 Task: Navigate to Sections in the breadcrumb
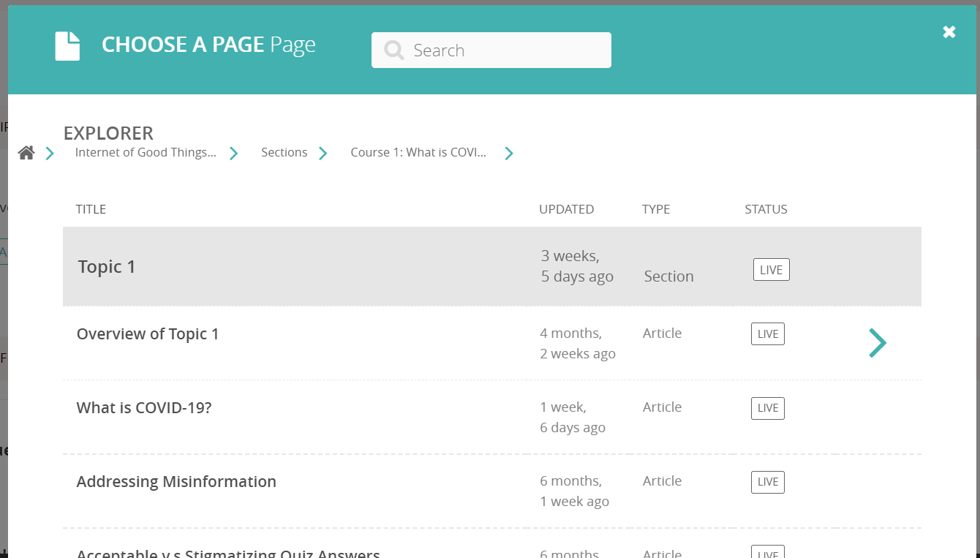(284, 152)
